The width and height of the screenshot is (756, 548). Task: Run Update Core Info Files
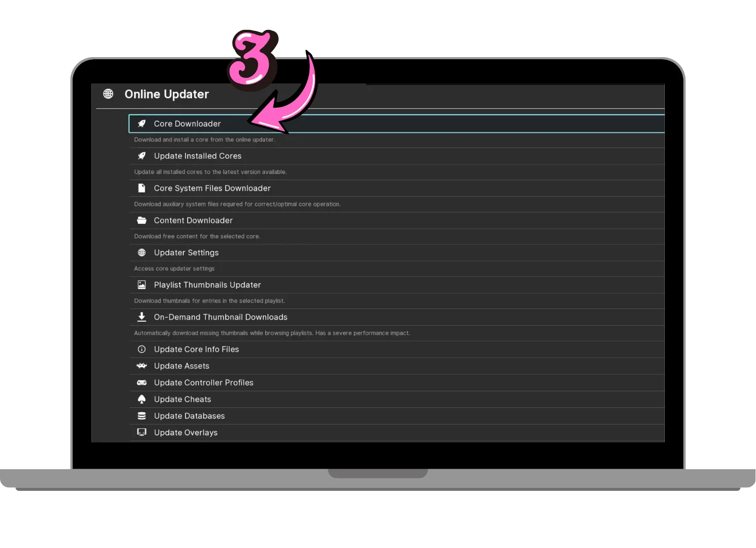coord(397,349)
